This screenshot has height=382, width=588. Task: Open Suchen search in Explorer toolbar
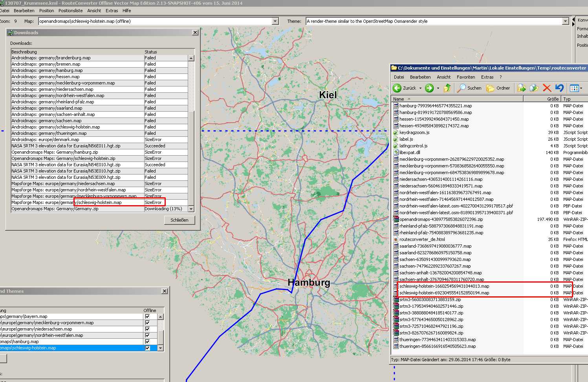(x=469, y=88)
